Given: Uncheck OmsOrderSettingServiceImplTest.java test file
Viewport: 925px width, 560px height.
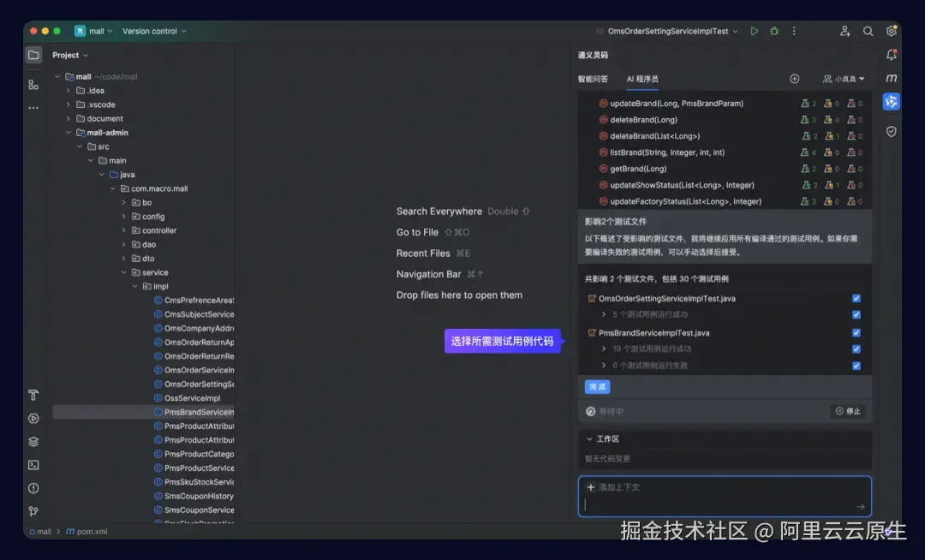Looking at the screenshot, I should 856,299.
